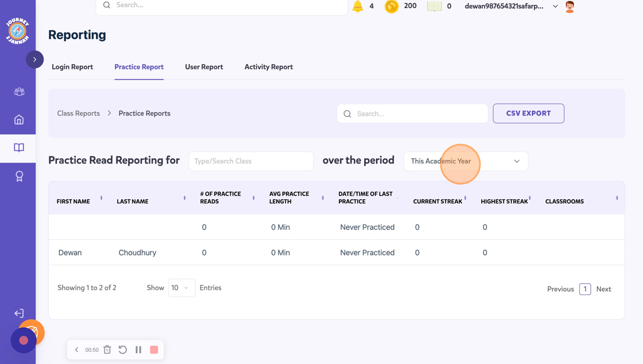Click the logout icon in sidebar
The height and width of the screenshot is (364, 643).
(19, 313)
